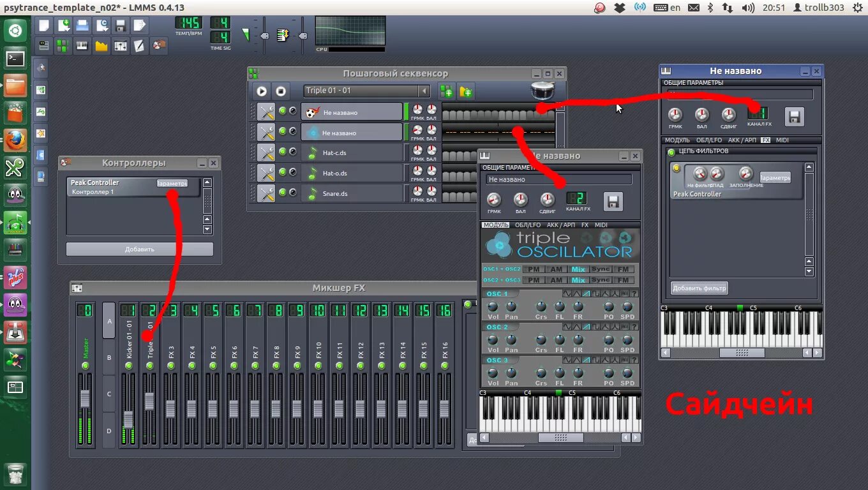The image size is (868, 490).
Task: Open track settings wrench for Hat-c.ds
Action: pos(266,153)
